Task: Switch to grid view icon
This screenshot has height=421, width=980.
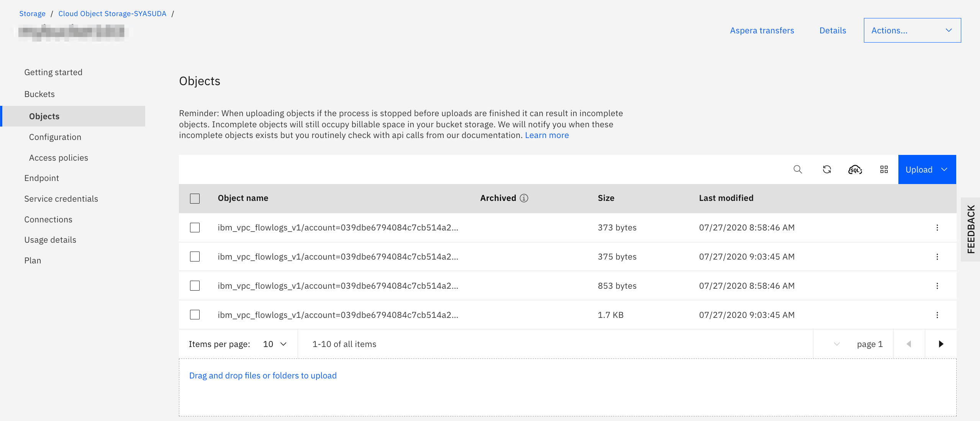Action: (x=884, y=169)
